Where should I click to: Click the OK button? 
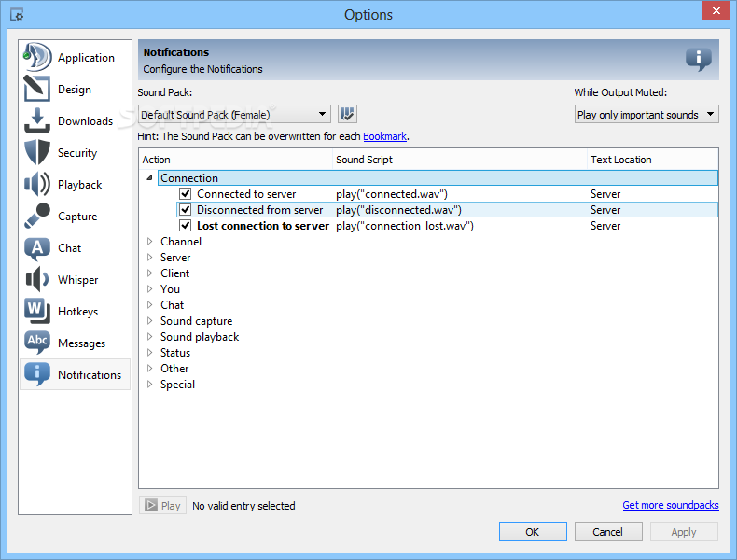[533, 532]
